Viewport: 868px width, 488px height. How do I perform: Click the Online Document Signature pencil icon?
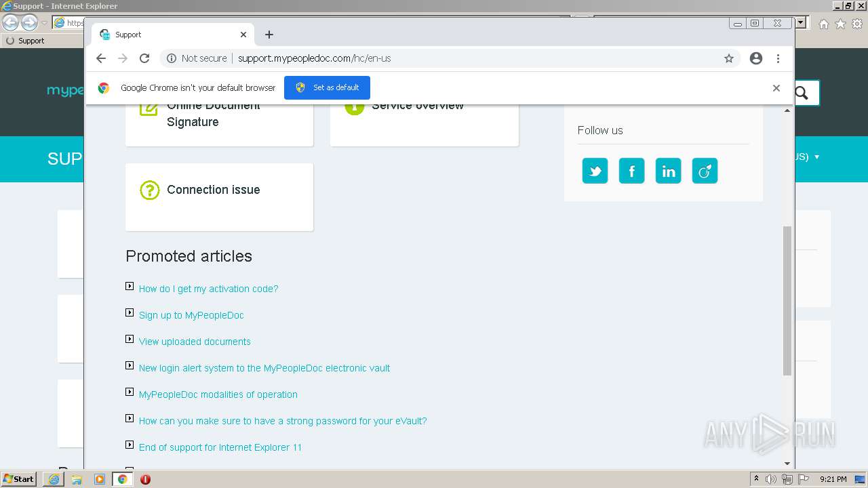(x=149, y=109)
